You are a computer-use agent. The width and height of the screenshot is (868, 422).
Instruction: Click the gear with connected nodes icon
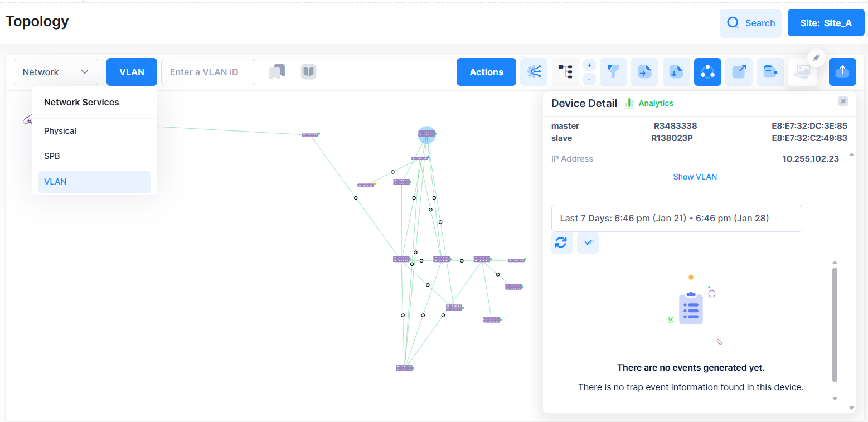click(534, 72)
